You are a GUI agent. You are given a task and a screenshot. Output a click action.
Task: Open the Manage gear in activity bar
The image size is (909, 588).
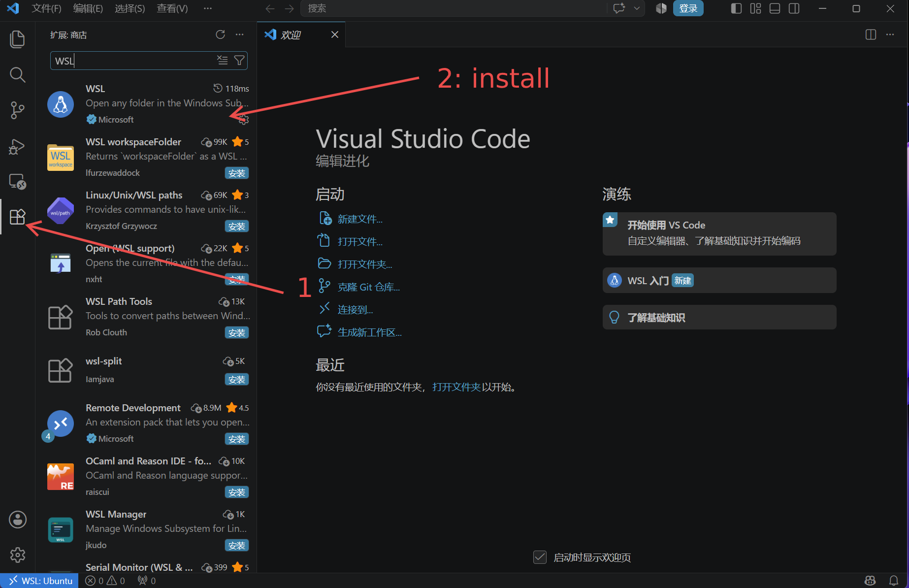tap(18, 555)
